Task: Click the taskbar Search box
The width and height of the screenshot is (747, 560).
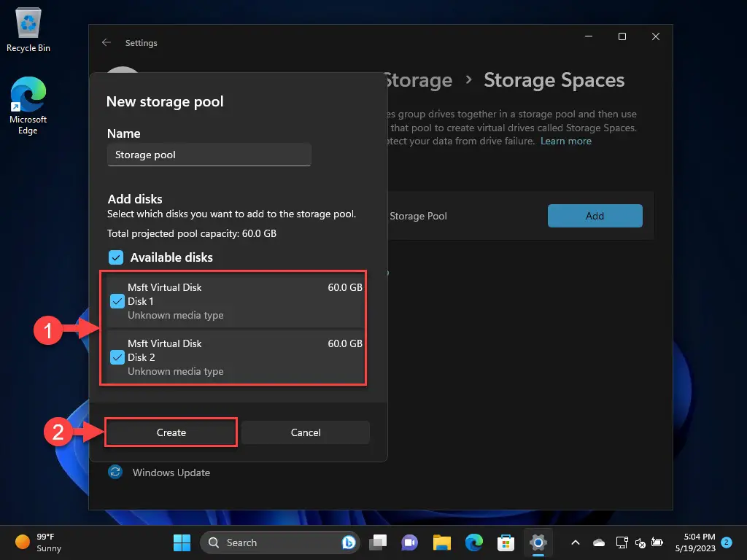Action: (x=279, y=542)
